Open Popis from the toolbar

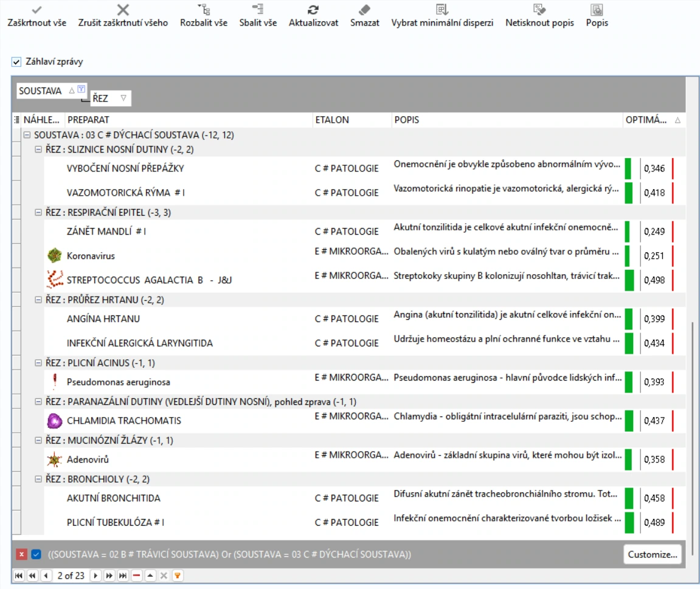coord(597,9)
